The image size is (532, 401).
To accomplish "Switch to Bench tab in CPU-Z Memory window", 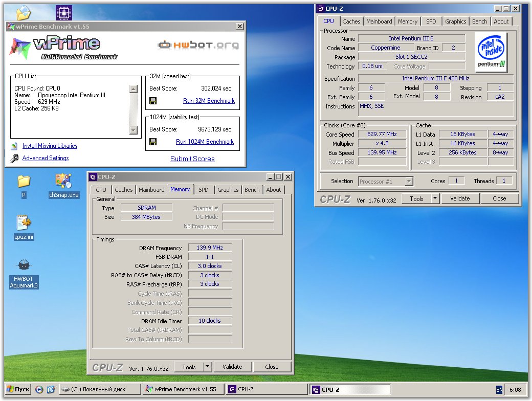I will coord(252,190).
